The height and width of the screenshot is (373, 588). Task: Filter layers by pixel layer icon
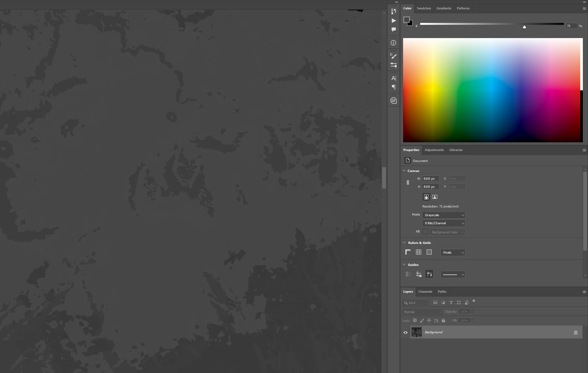pyautogui.click(x=435, y=303)
